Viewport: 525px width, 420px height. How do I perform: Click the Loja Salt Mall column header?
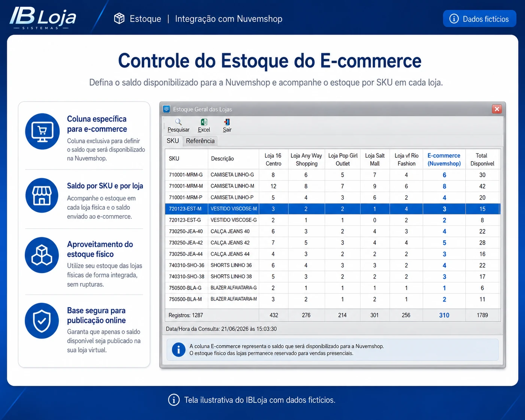pos(375,159)
